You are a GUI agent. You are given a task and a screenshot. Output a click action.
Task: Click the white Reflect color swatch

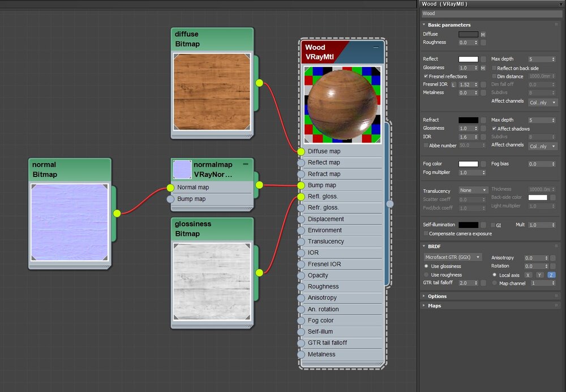coord(468,59)
